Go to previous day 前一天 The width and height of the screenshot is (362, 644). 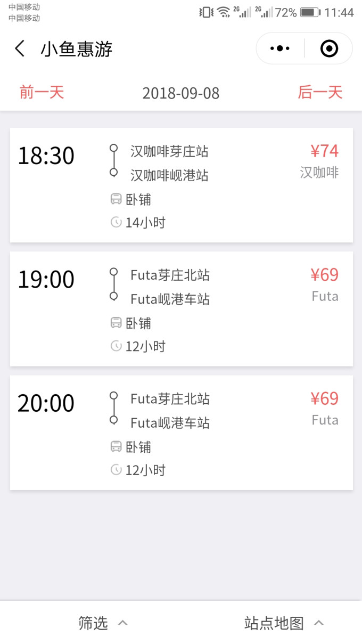pyautogui.click(x=42, y=92)
